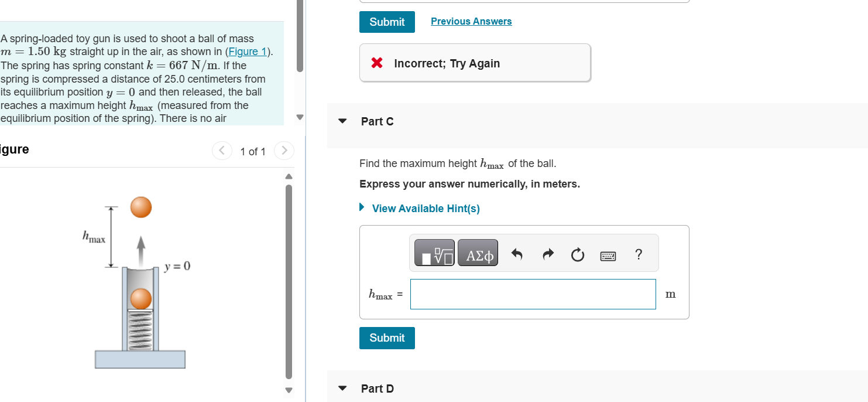Open the Previous Answers link

click(471, 21)
